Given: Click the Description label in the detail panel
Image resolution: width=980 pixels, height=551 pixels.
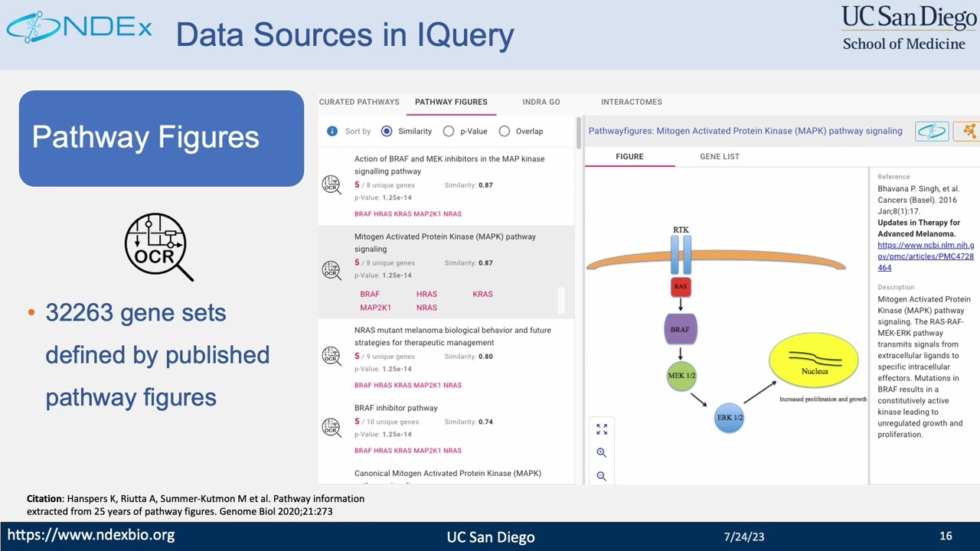Looking at the screenshot, I should (896, 287).
